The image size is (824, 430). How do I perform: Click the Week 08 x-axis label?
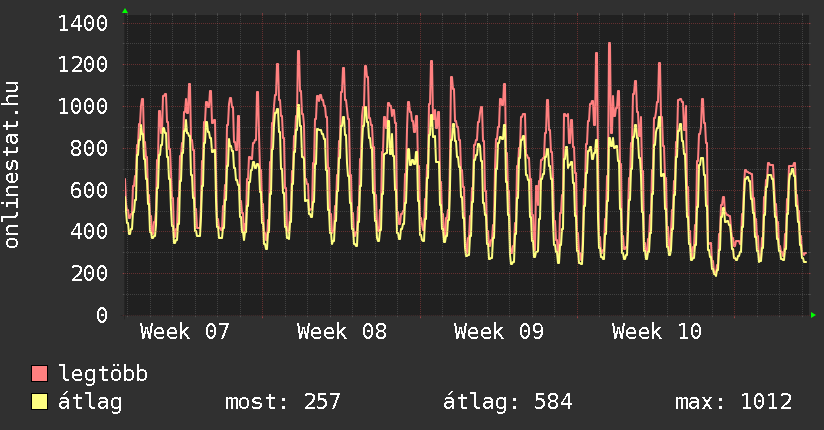pos(342,332)
